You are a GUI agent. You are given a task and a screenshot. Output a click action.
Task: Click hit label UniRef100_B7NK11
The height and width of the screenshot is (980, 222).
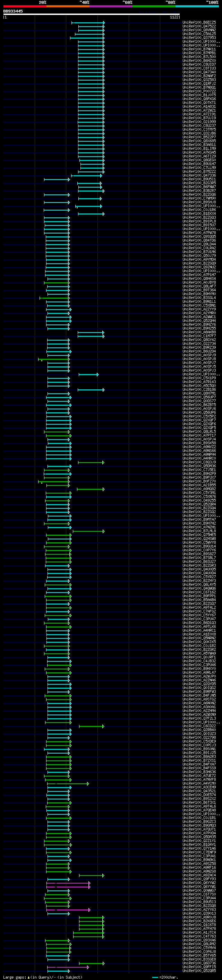(199, 49)
